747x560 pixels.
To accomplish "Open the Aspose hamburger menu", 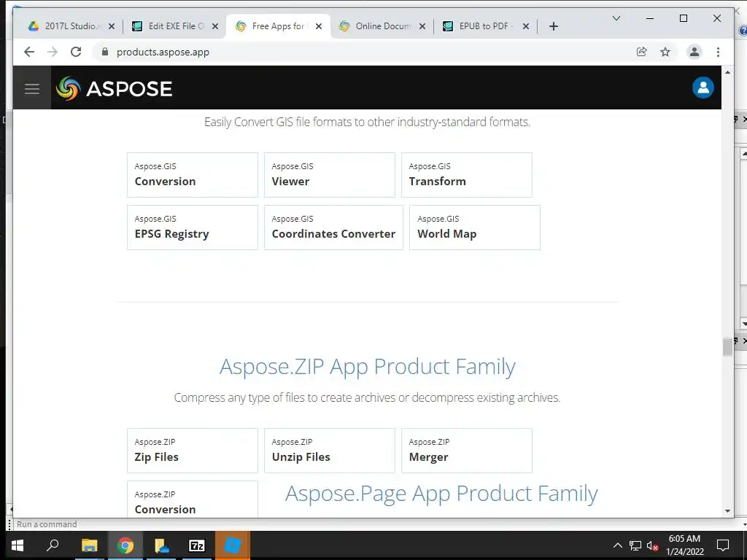I will (x=32, y=88).
